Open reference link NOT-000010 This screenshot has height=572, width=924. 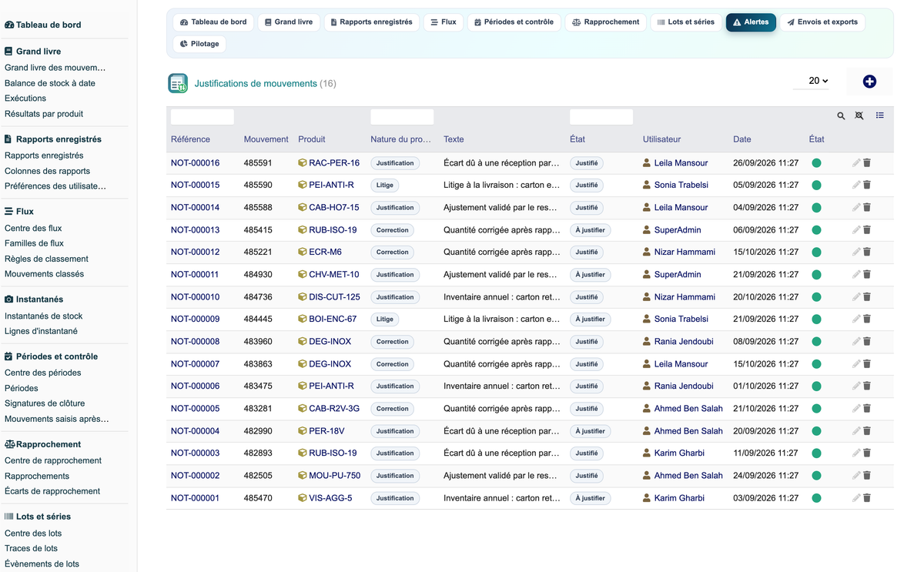click(x=196, y=297)
